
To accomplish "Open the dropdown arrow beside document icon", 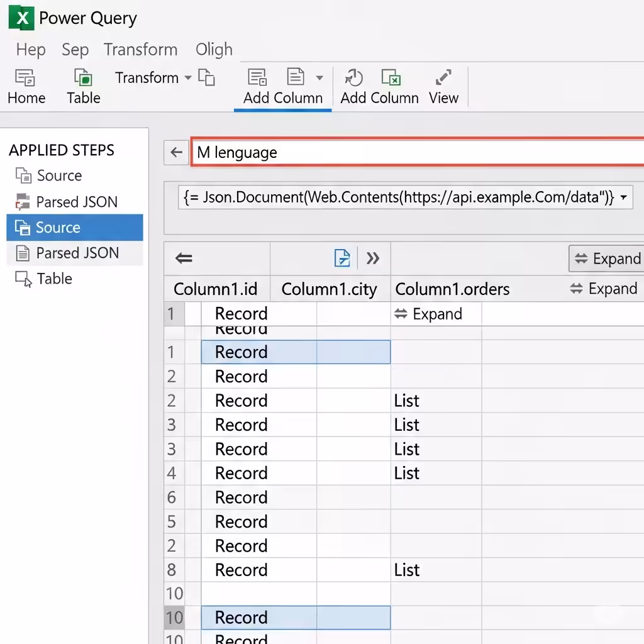I will click(319, 77).
